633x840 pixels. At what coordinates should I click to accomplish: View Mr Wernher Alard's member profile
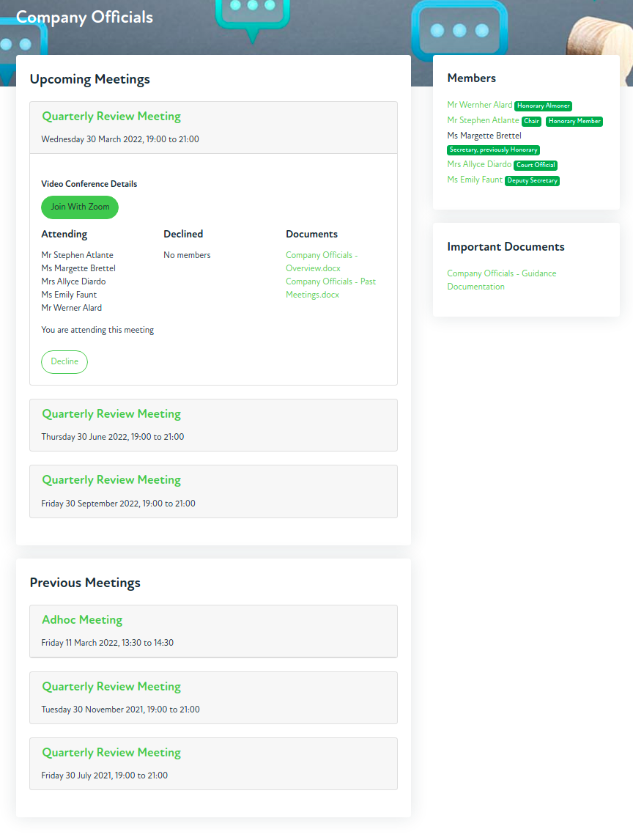coord(480,105)
